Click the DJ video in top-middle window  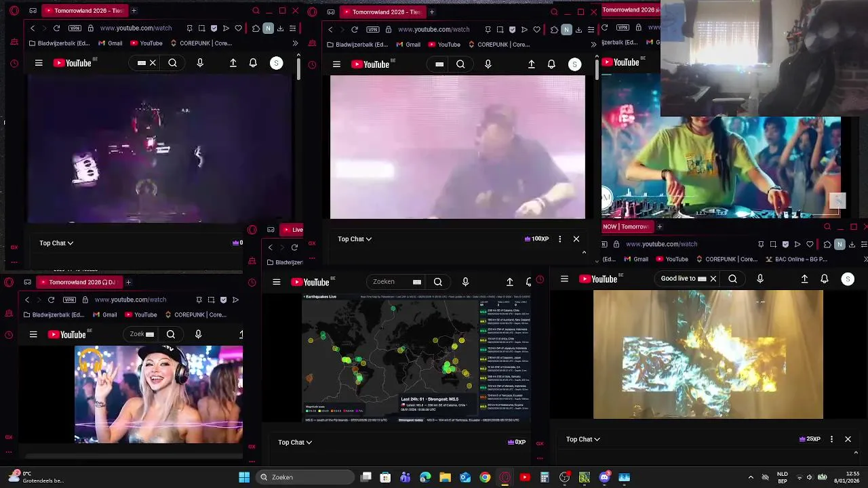[x=457, y=147]
